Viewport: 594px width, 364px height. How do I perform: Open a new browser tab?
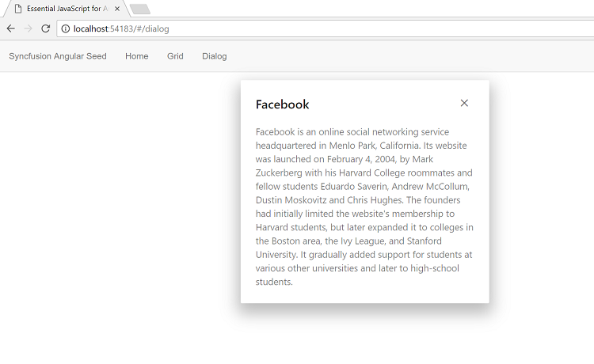140,9
